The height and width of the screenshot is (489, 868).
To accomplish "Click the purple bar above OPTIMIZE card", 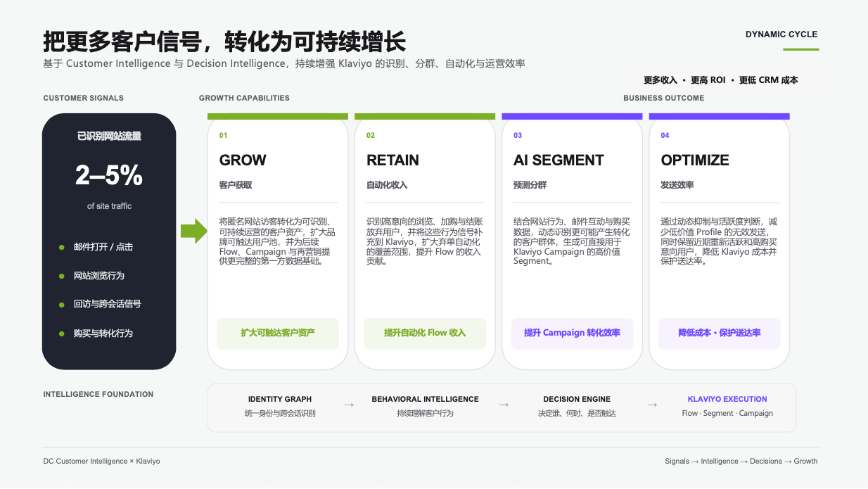I will click(720, 116).
